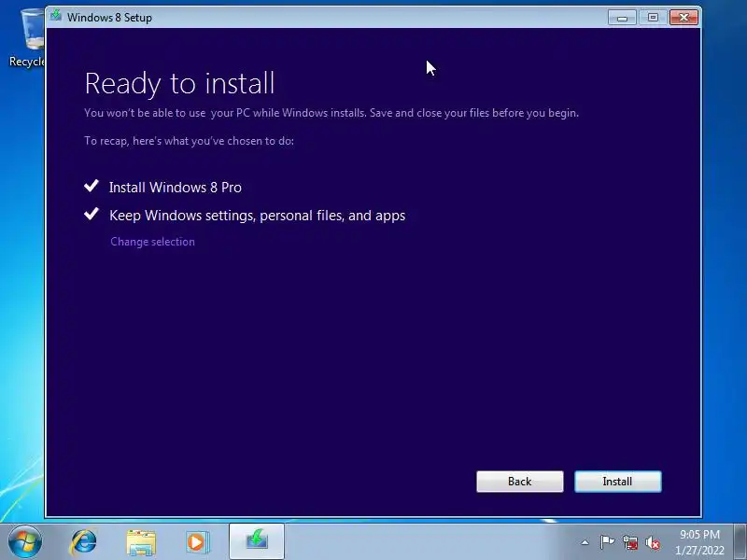The height and width of the screenshot is (560, 747).
Task: Click the checkmark beside Install Windows 8 Pro
Action: coord(91,186)
